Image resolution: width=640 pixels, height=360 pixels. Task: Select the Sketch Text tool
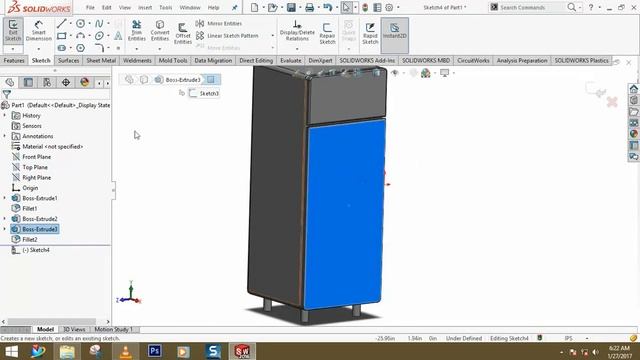118,36
